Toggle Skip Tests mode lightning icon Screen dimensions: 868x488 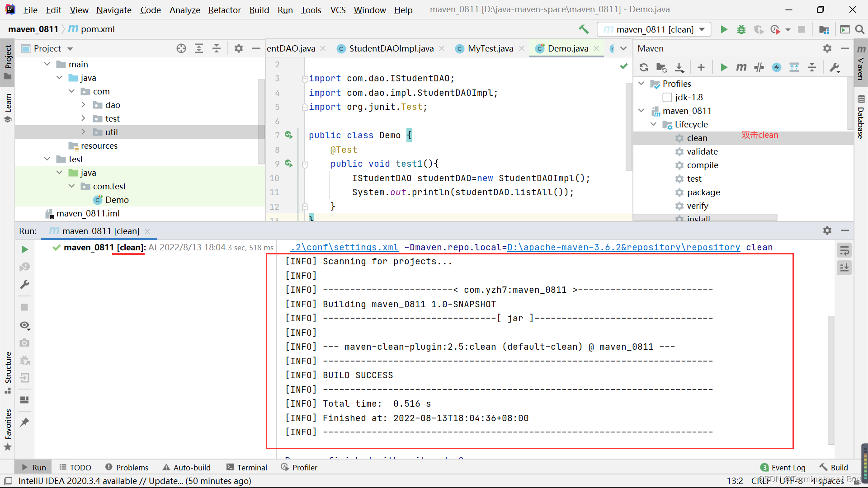click(x=777, y=67)
